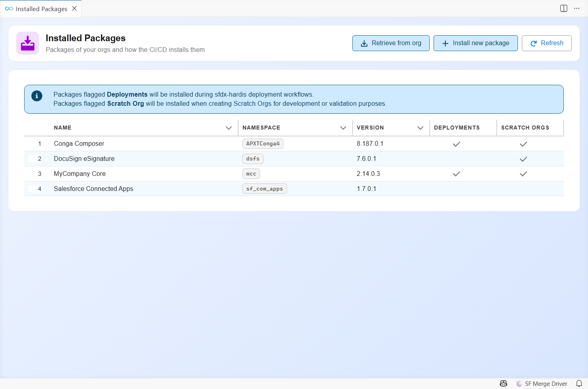Click Install new package button
This screenshot has width=588, height=389.
(x=476, y=43)
